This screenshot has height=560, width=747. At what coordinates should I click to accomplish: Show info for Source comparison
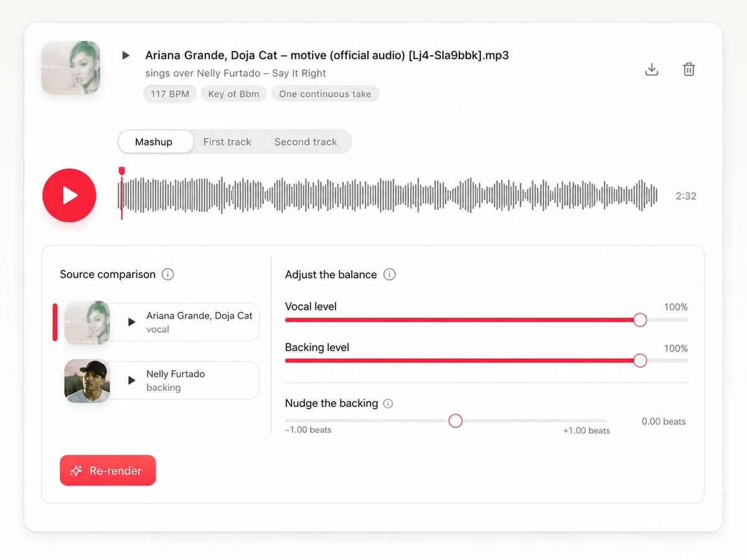coord(167,274)
